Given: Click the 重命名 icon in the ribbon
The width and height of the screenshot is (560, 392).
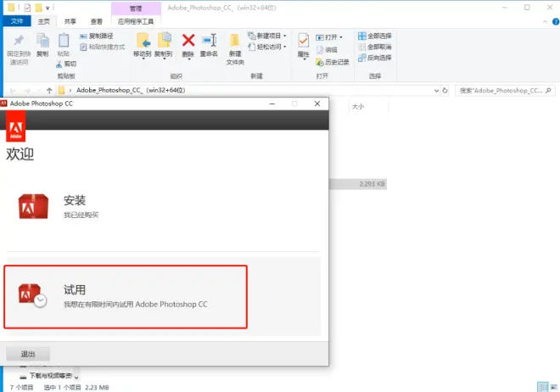Looking at the screenshot, I should 210,41.
